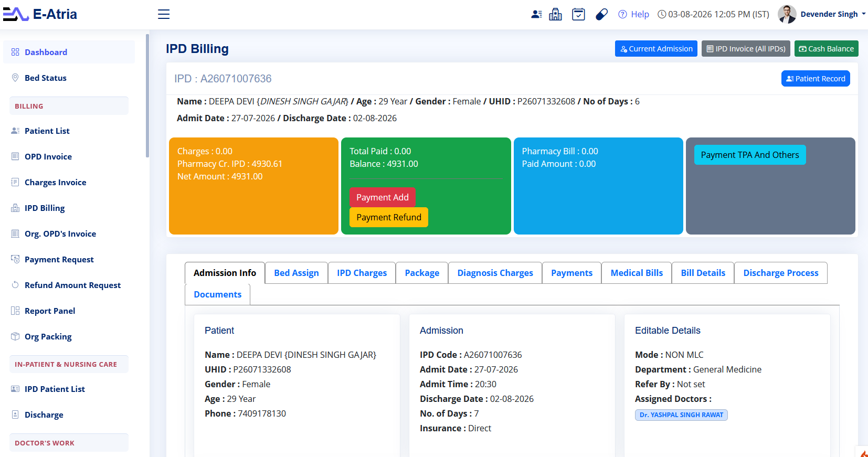Viewport: 868px width, 457px height.
Task: Click the red Payment Add button
Action: pos(382,197)
